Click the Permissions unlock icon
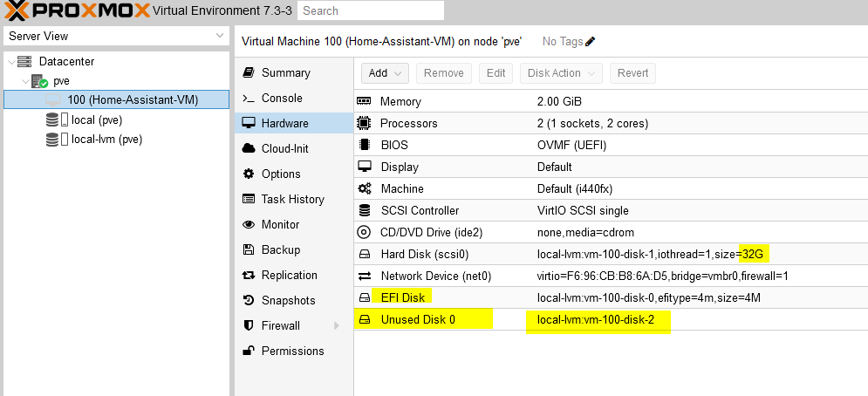868x396 pixels. click(249, 351)
